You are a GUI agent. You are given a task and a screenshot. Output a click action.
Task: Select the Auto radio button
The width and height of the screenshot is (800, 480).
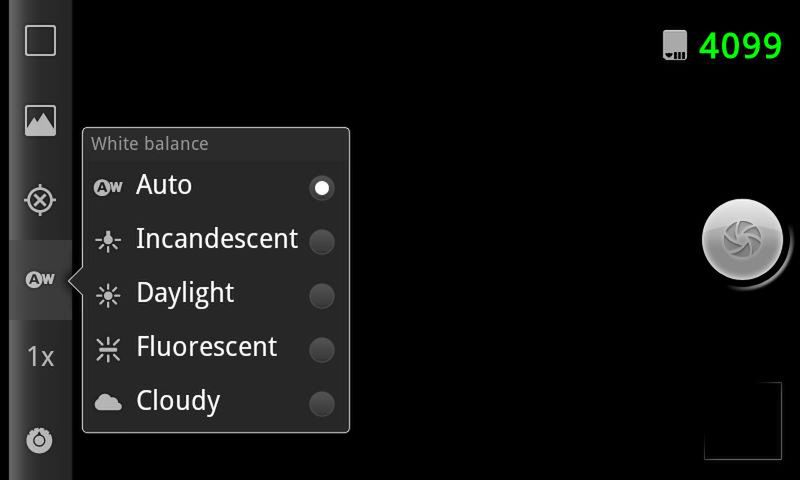coord(321,188)
